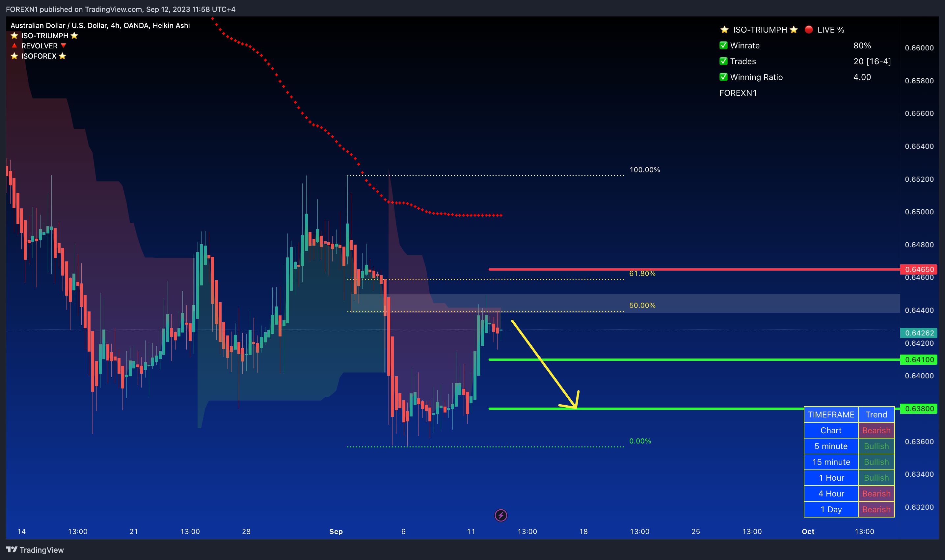Select the ISO-TRIUMPH indicator label
Image resolution: width=945 pixels, height=560 pixels.
(44, 36)
